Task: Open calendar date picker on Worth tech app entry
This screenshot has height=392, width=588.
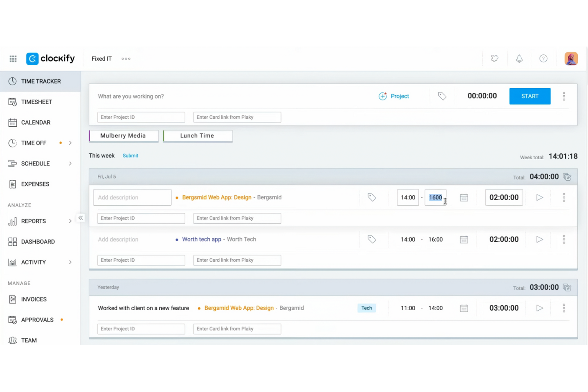Action: point(464,239)
